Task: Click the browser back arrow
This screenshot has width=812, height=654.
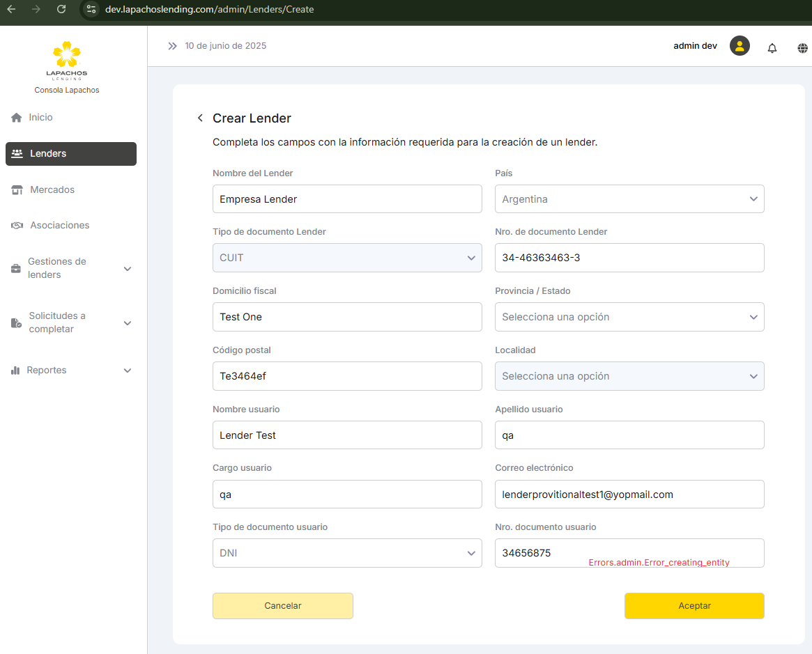Action: 11,9
